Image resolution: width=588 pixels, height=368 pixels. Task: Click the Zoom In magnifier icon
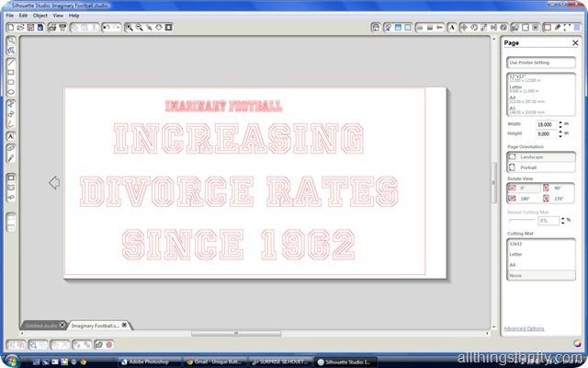[128, 28]
